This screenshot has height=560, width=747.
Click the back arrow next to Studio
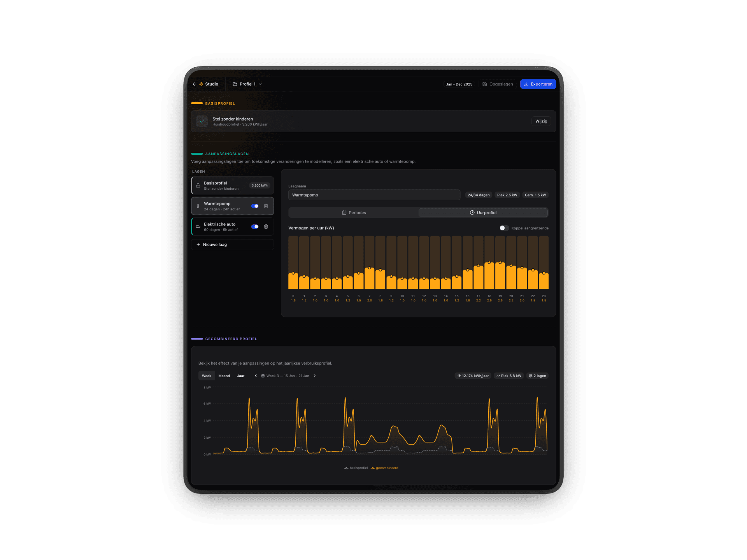[195, 84]
